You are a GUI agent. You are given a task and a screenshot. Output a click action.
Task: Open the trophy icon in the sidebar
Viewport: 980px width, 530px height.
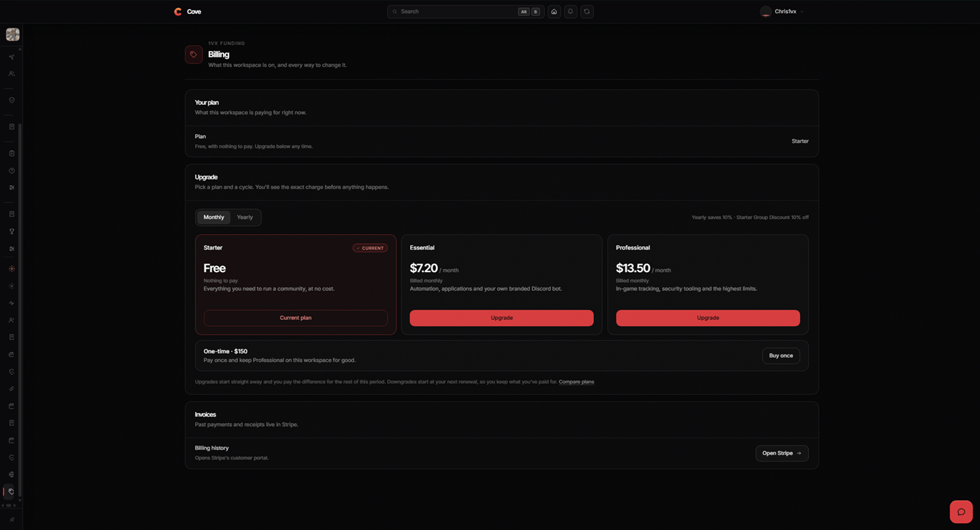pyautogui.click(x=11, y=232)
